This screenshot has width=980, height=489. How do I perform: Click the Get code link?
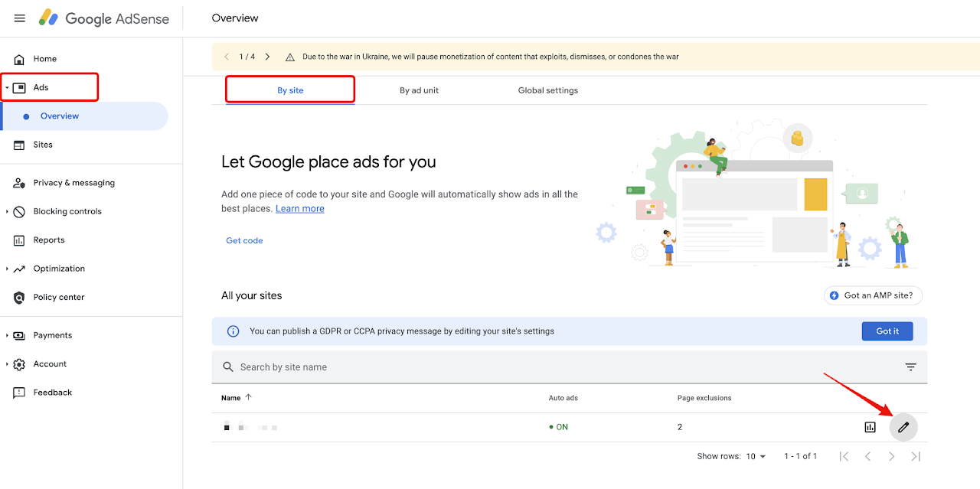point(244,240)
